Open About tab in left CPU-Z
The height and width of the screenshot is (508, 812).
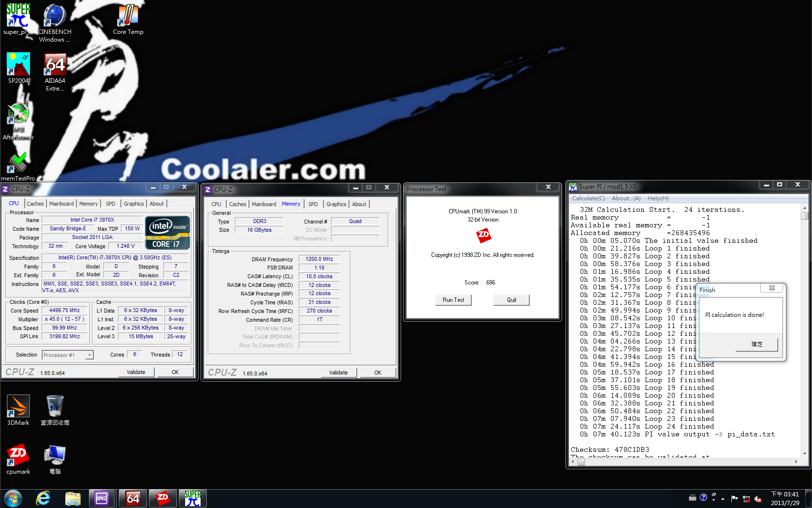157,204
